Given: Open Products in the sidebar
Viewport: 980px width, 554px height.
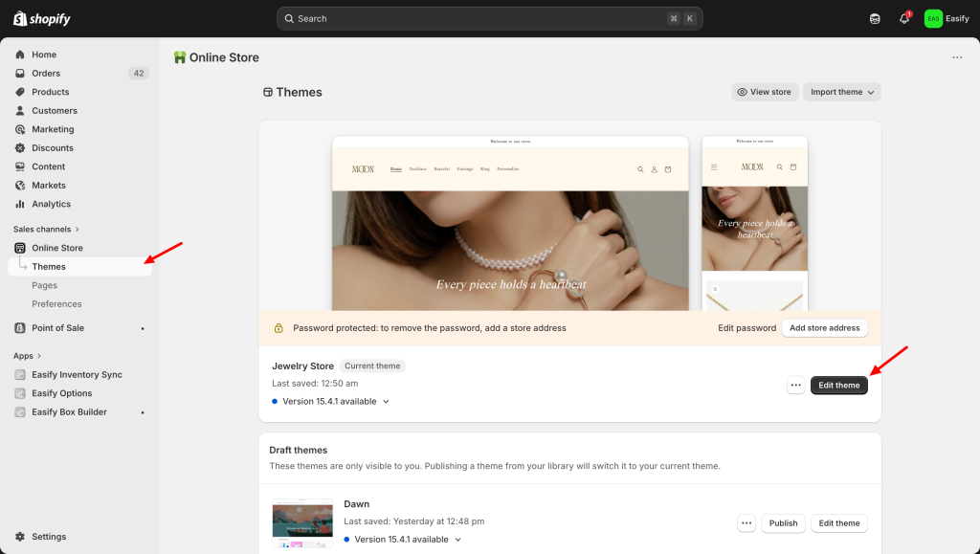Looking at the screenshot, I should 50,92.
